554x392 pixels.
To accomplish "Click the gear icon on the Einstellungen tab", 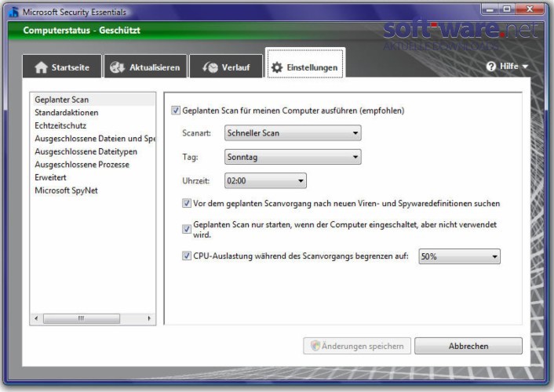I will [x=277, y=67].
